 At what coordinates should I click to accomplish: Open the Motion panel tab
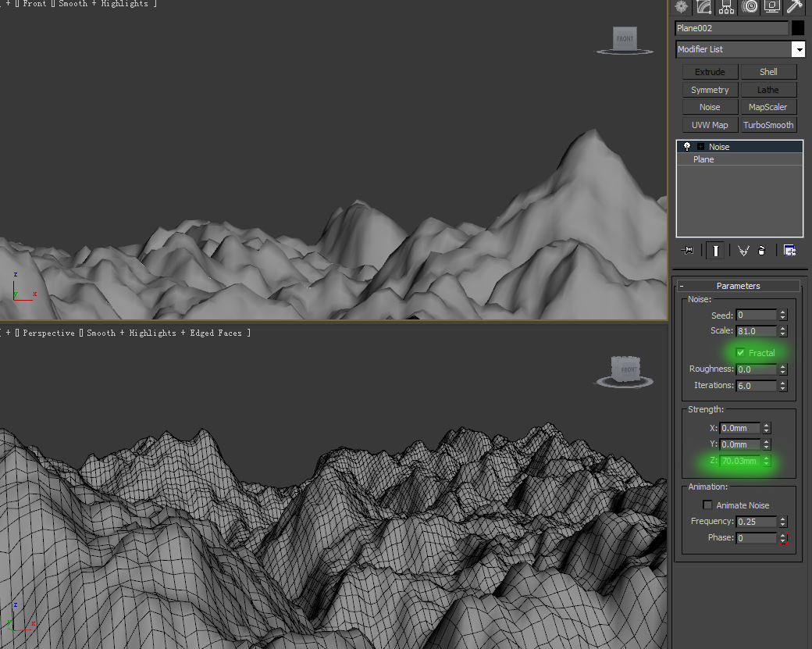click(x=750, y=7)
